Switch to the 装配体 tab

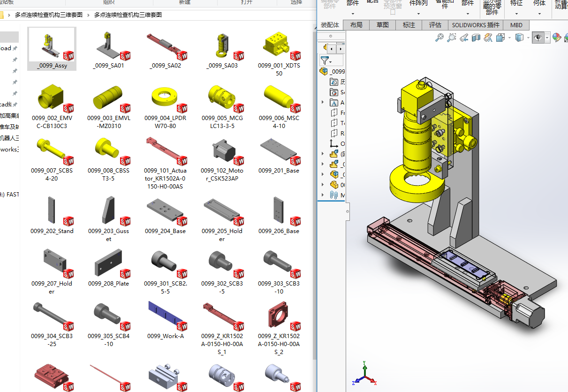330,25
